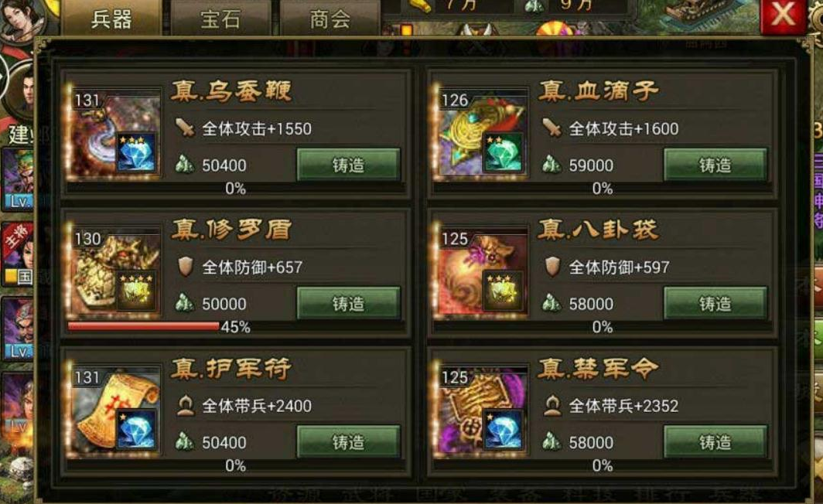Screen dimensions: 823x504
Task: Click 铸造 beside 真.八卦袋
Action: click(x=715, y=303)
